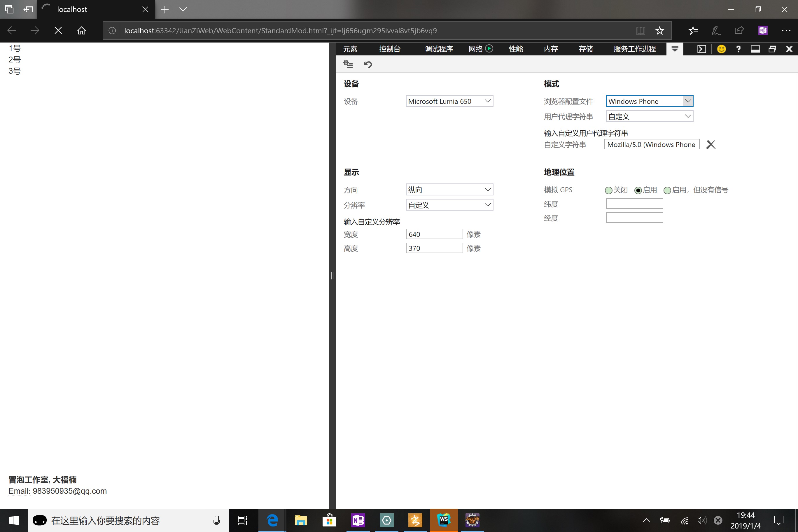798x532 pixels.
Task: Click the persist emulation settings gear icon
Action: click(348, 64)
